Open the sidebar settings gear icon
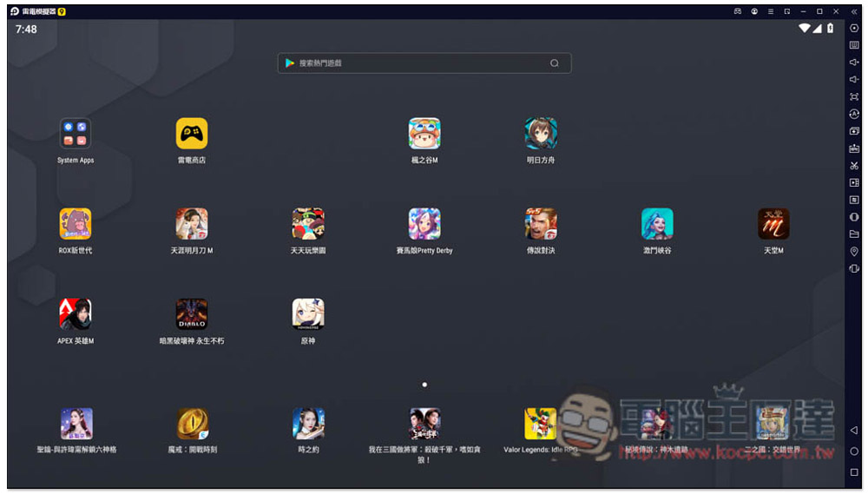Viewport: 868px width, 494px height. coord(854,29)
